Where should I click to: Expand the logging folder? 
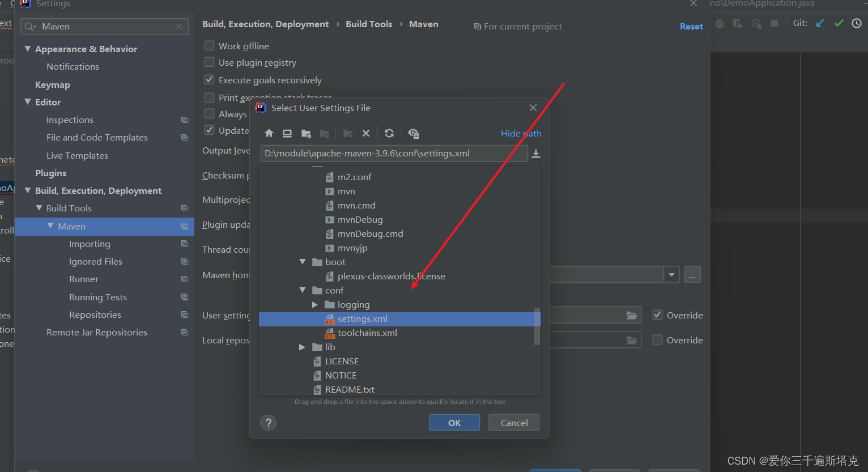tap(315, 305)
